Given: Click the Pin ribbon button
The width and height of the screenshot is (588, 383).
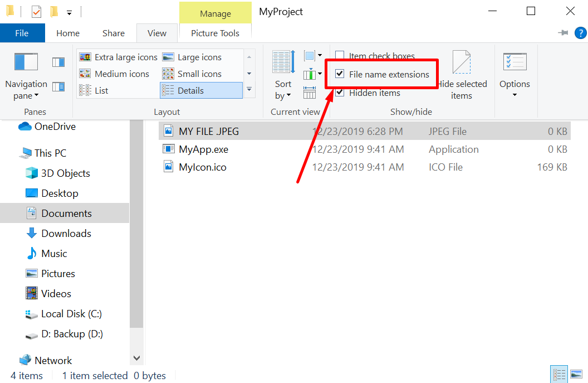Looking at the screenshot, I should click(563, 33).
